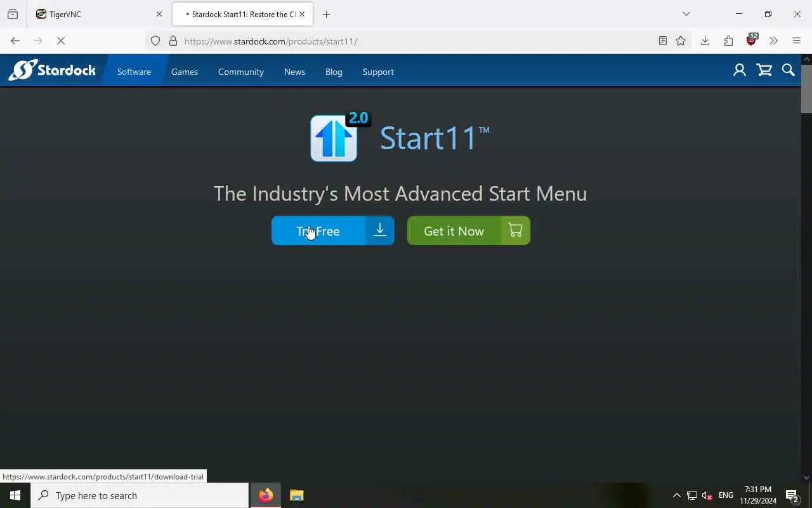Focus the URL address bar

click(419, 41)
